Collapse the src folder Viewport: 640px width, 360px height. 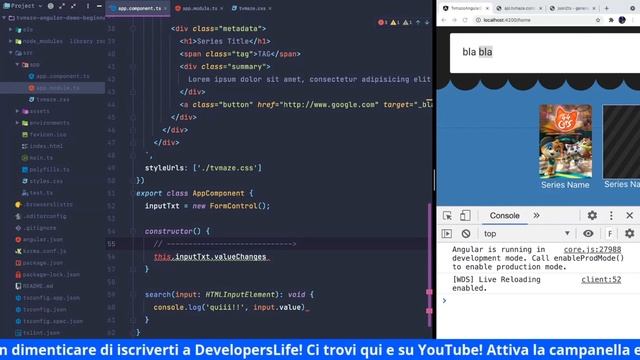click(11, 53)
